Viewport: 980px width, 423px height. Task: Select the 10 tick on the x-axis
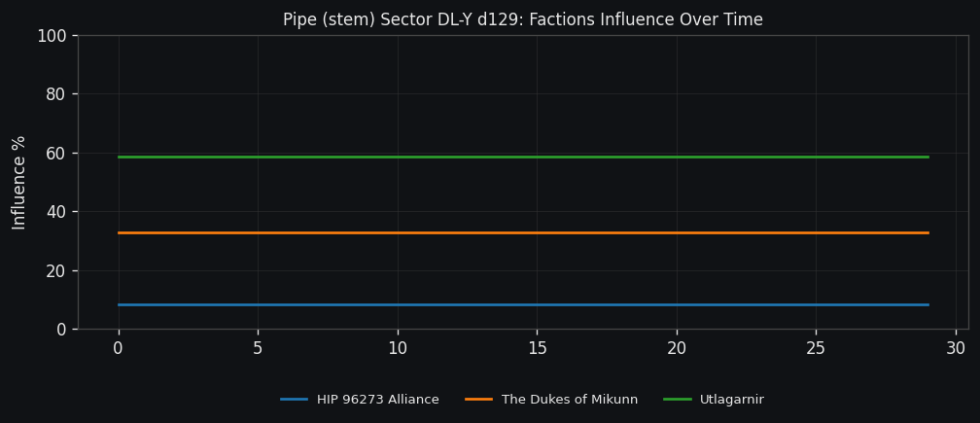(398, 348)
